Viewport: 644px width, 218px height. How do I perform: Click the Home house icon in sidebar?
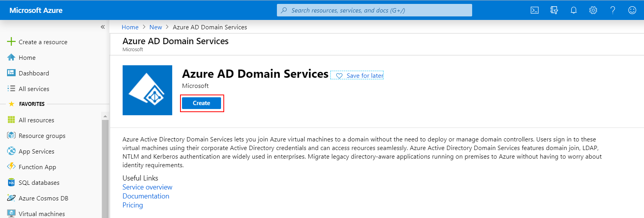11,57
